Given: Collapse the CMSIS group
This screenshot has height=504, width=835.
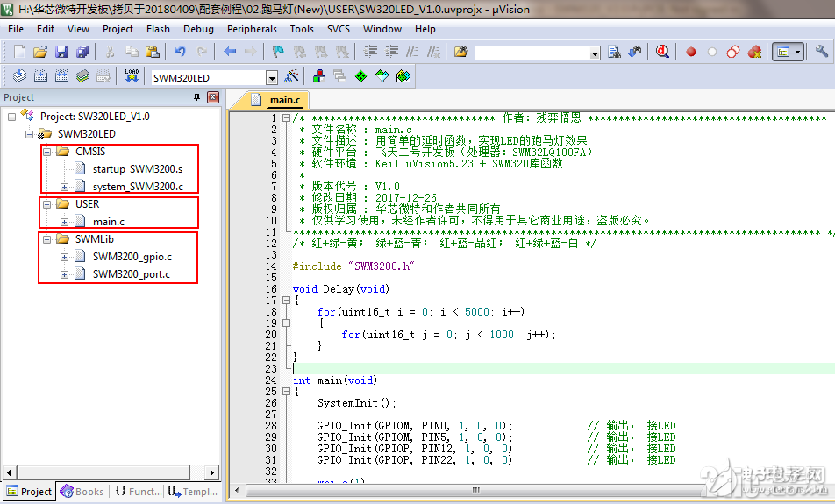Looking at the screenshot, I should tap(46, 152).
